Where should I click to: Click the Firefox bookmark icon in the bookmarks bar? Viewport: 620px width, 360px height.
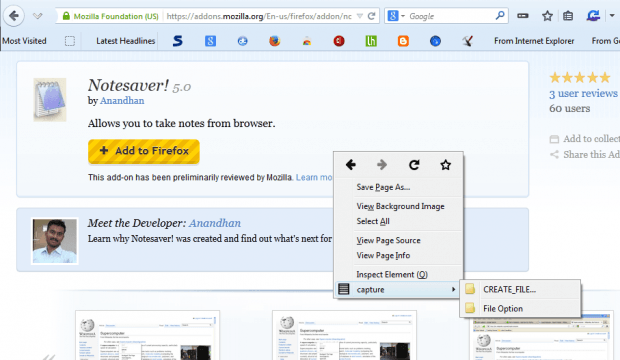274,41
